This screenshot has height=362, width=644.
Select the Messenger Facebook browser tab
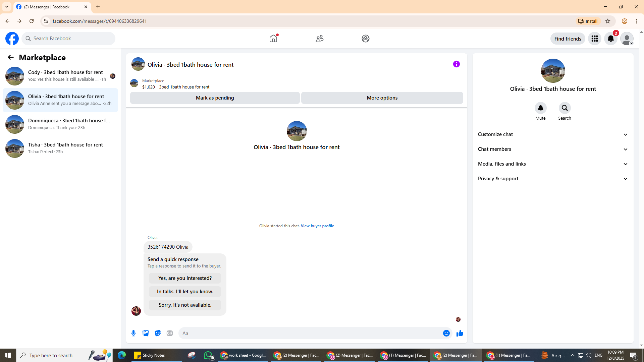[x=52, y=7]
